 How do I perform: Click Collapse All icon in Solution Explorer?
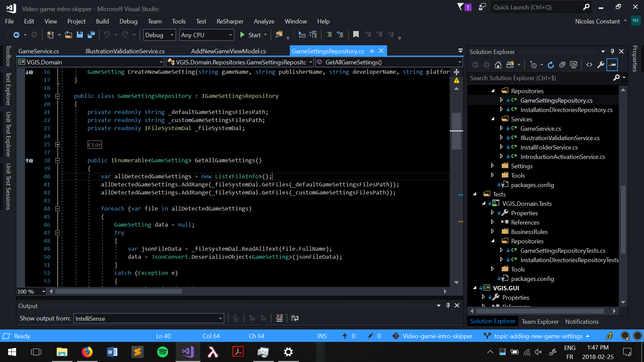click(x=562, y=65)
